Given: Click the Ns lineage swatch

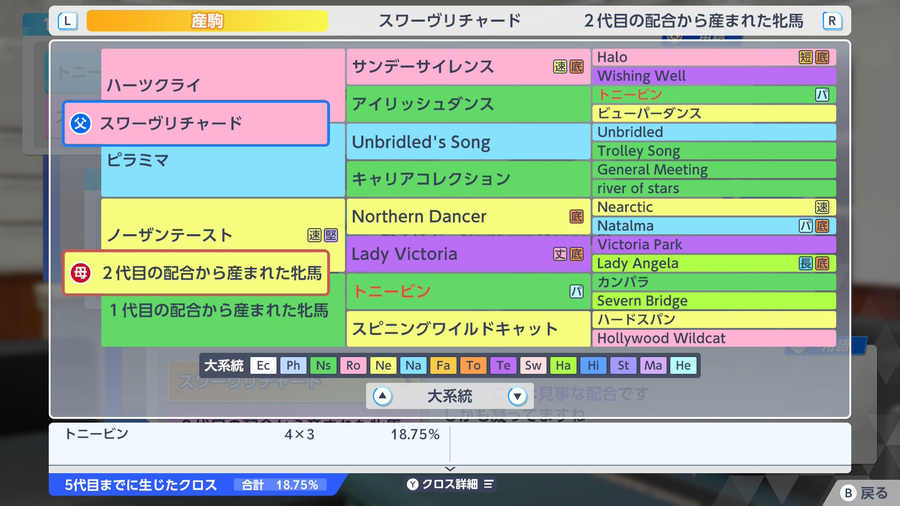Looking at the screenshot, I should [323, 365].
